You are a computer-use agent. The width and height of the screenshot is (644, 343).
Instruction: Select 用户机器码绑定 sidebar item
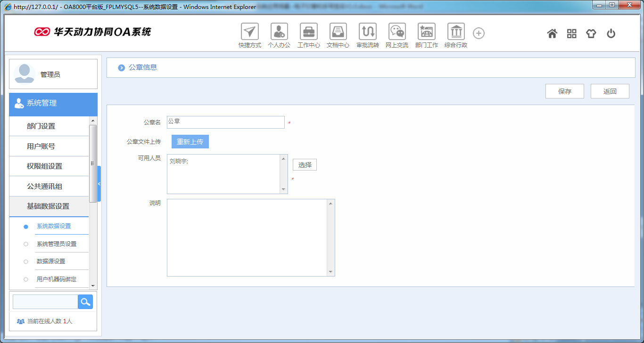pyautogui.click(x=56, y=279)
